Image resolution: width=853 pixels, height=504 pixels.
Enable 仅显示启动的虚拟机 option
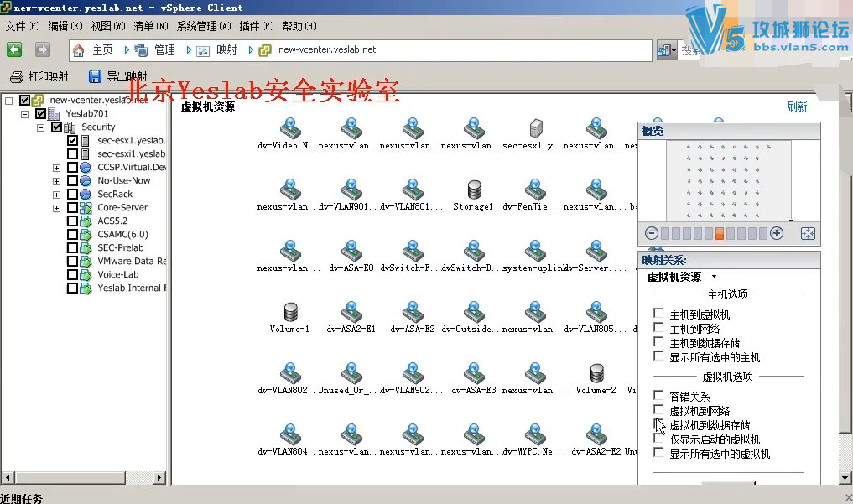(658, 439)
